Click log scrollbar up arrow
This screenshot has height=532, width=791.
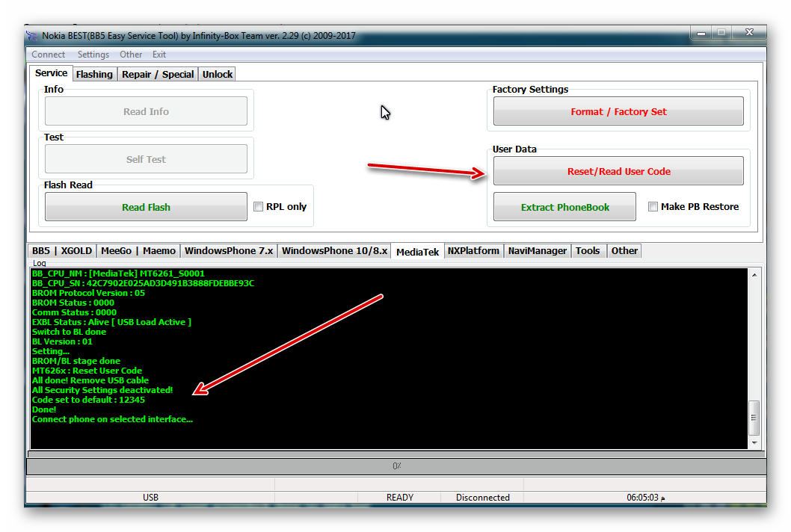754,275
